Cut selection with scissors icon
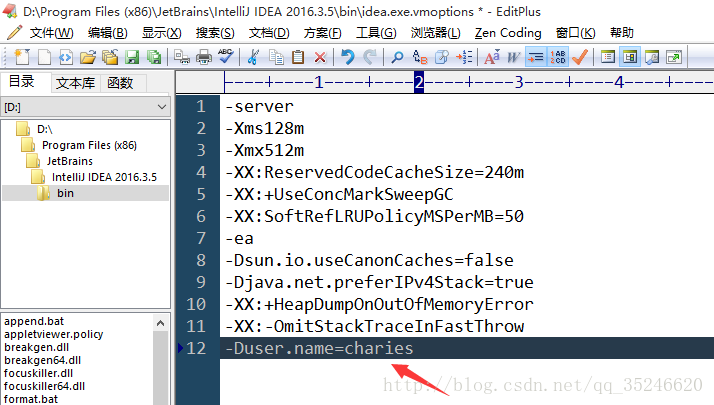The height and width of the screenshot is (405, 714). (x=254, y=57)
